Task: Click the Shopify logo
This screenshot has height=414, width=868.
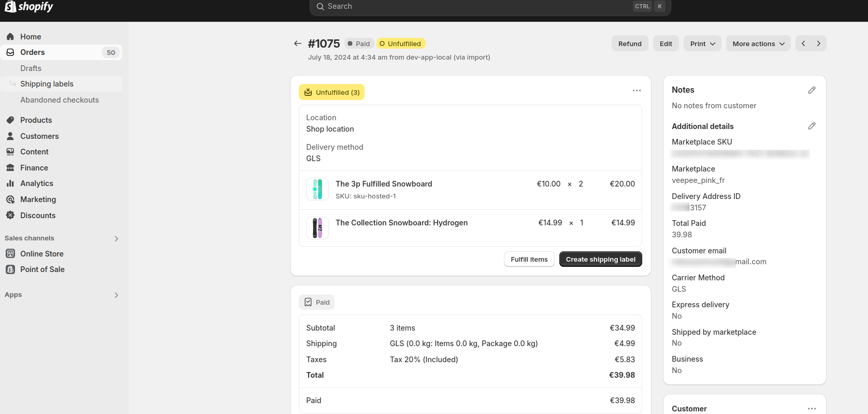Action: [x=29, y=7]
